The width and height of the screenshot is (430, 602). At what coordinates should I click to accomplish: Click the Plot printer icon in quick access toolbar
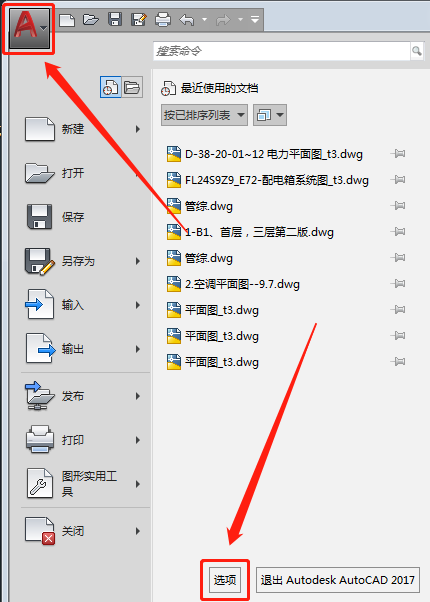(163, 20)
